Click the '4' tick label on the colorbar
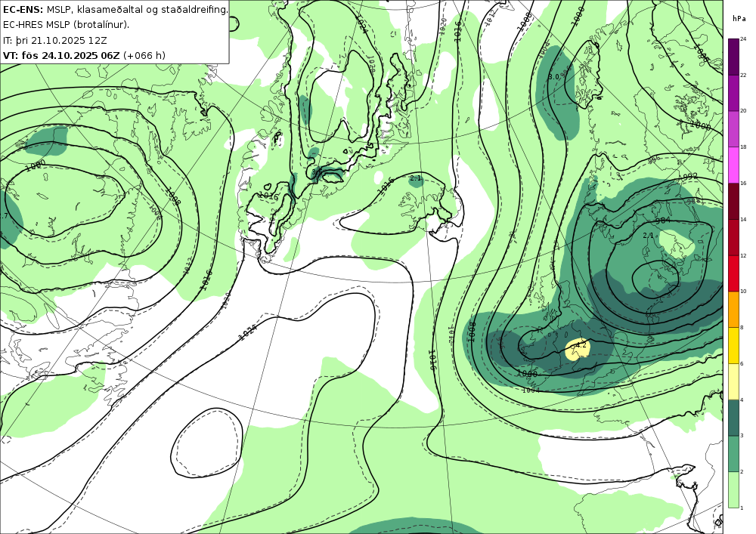This screenshot has height=534, width=756. tap(742, 400)
